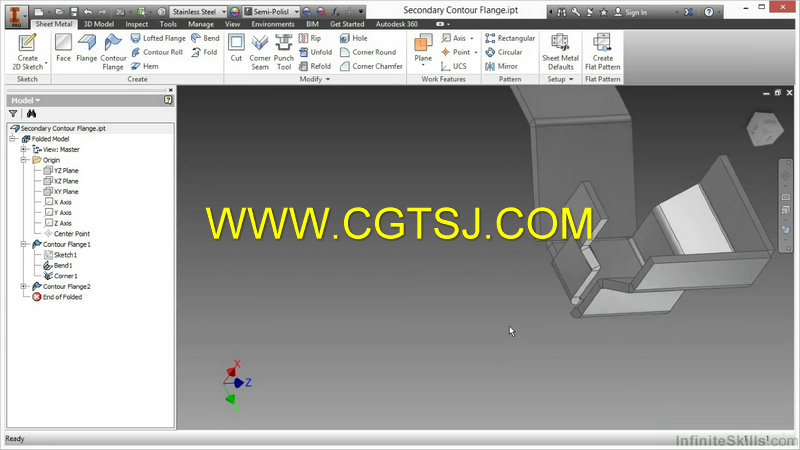Filter the model browser
800x450 pixels.
coord(13,114)
